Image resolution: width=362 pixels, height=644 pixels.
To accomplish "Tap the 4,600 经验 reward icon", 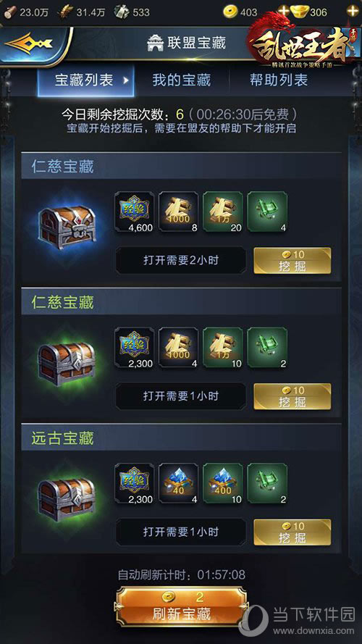I will click(x=134, y=212).
